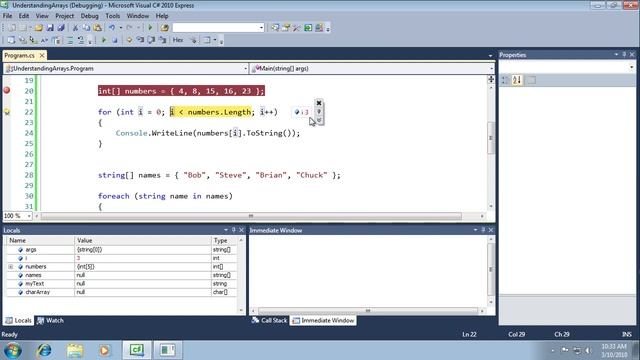Pin the data tip to source
Screen dimensions: 640x360
click(319, 112)
